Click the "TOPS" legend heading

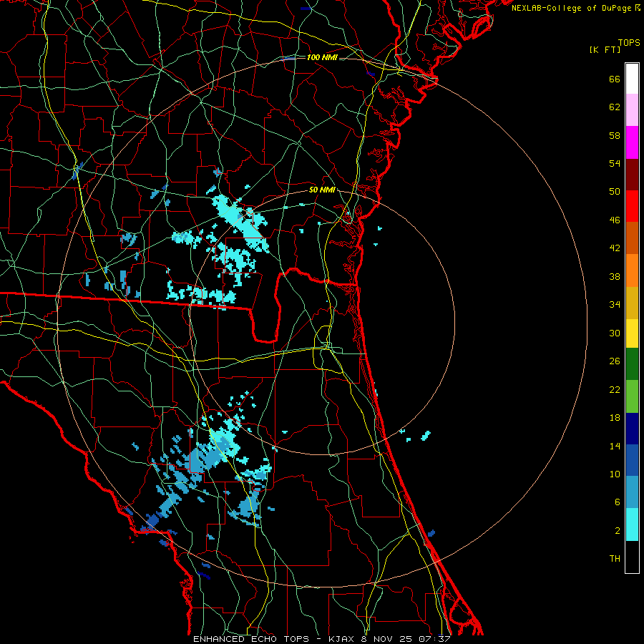629,43
